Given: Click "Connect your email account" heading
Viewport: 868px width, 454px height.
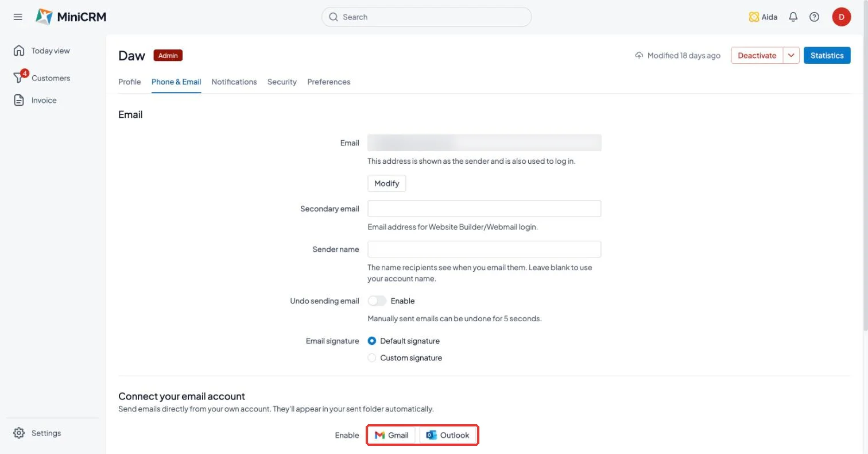Looking at the screenshot, I should [181, 396].
